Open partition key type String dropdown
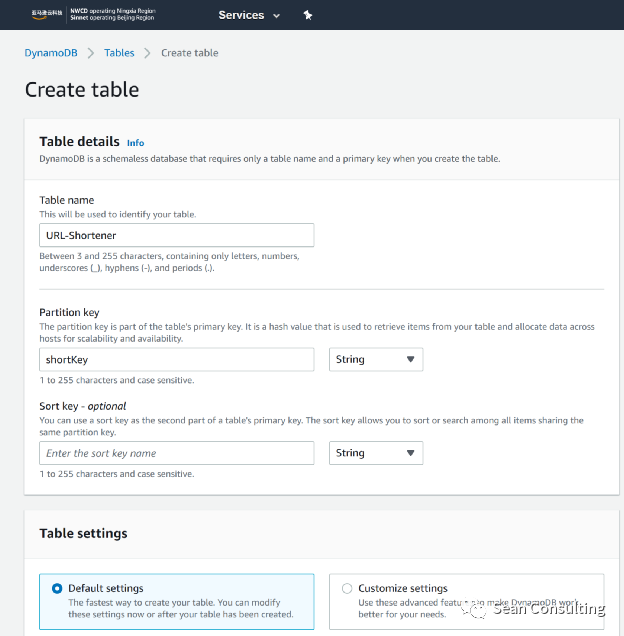Screen dimensions: 624x636 [376, 359]
